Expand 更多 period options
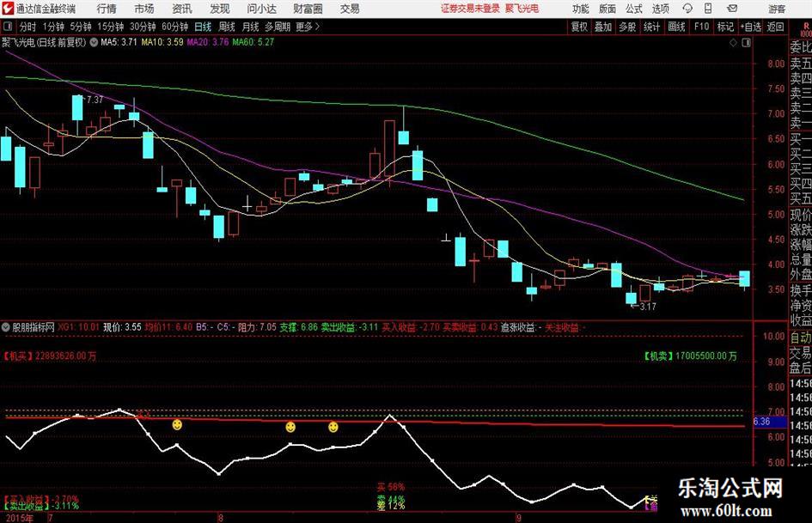The height and width of the screenshot is (523, 812). tap(308, 27)
